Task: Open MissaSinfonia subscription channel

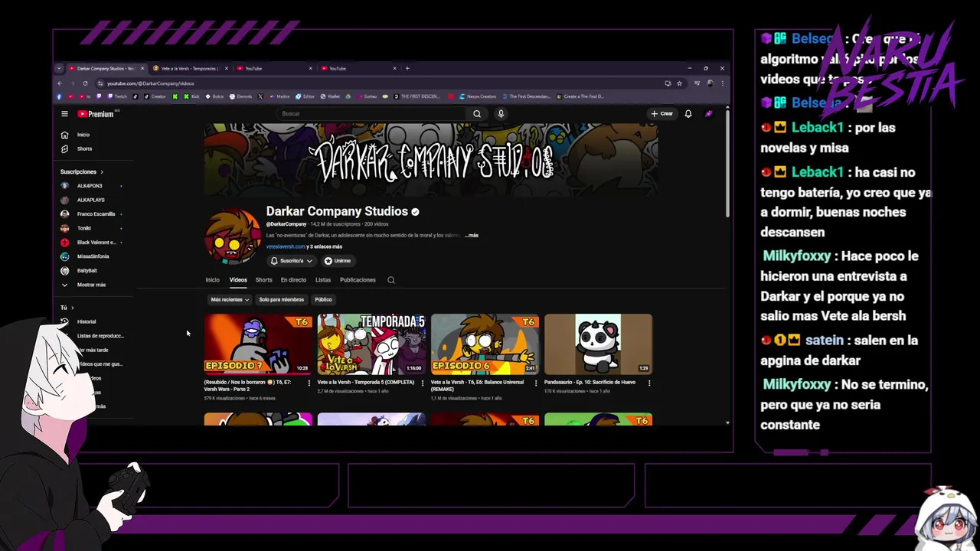Action: pyautogui.click(x=93, y=256)
